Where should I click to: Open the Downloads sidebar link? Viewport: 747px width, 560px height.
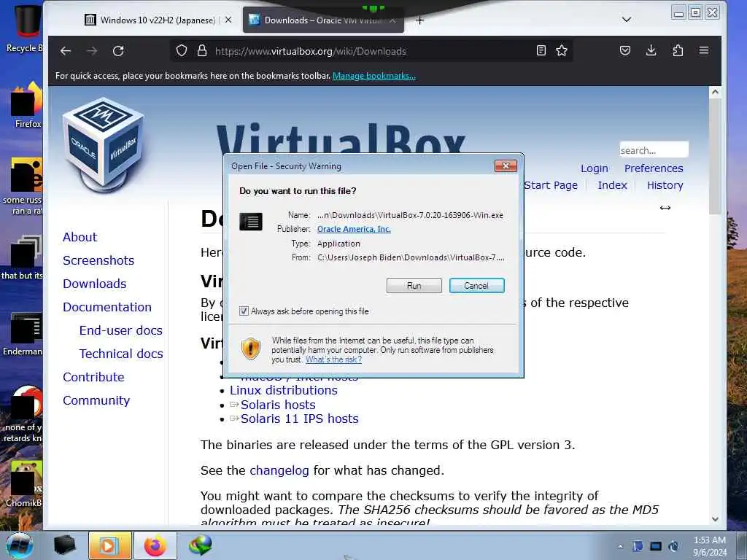94,284
